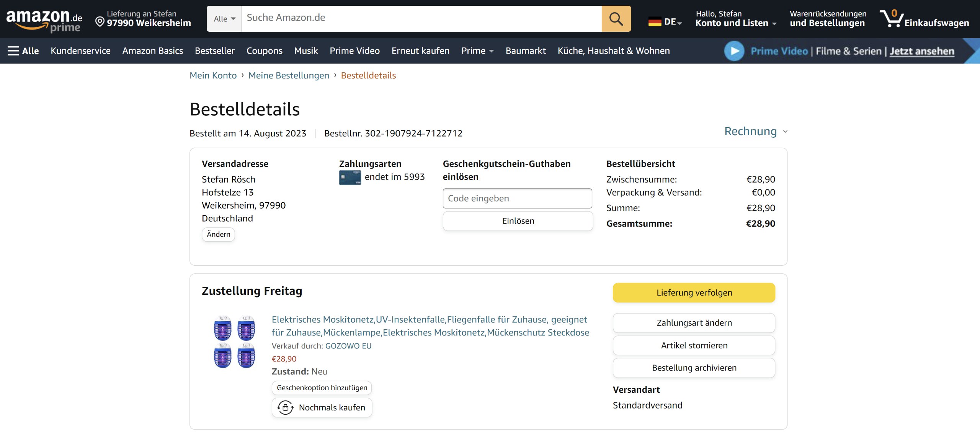
Task: Open Bestseller in the navigation bar
Action: 214,51
